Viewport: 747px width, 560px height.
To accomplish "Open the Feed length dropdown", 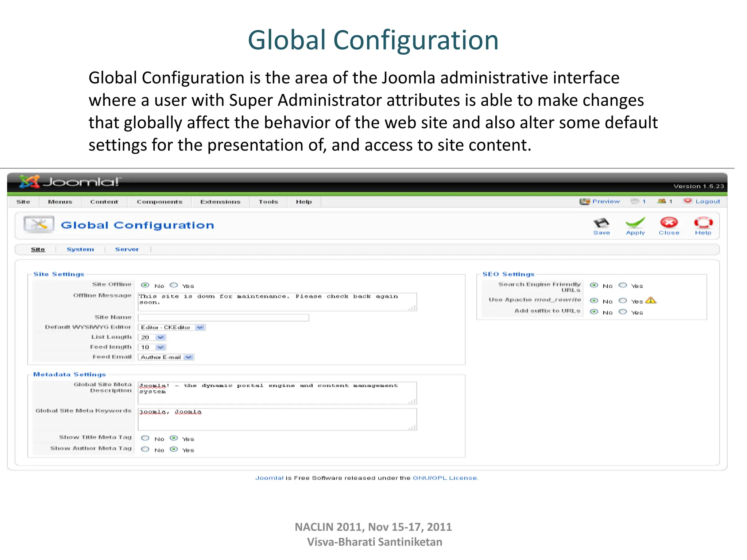I will point(152,347).
